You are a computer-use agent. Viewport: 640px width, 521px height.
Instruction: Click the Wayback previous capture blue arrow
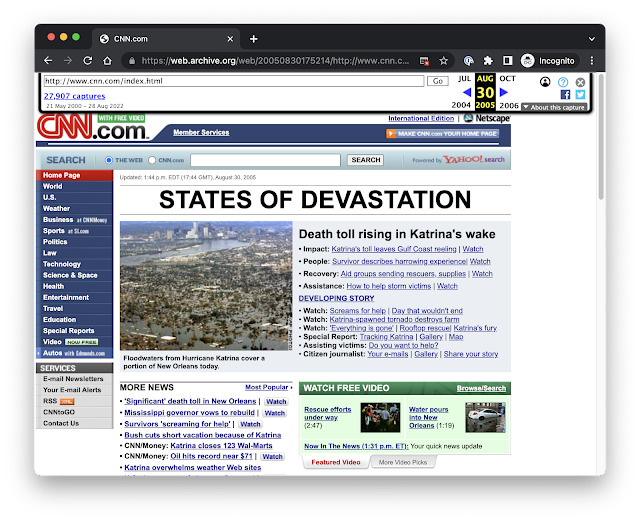pos(467,92)
